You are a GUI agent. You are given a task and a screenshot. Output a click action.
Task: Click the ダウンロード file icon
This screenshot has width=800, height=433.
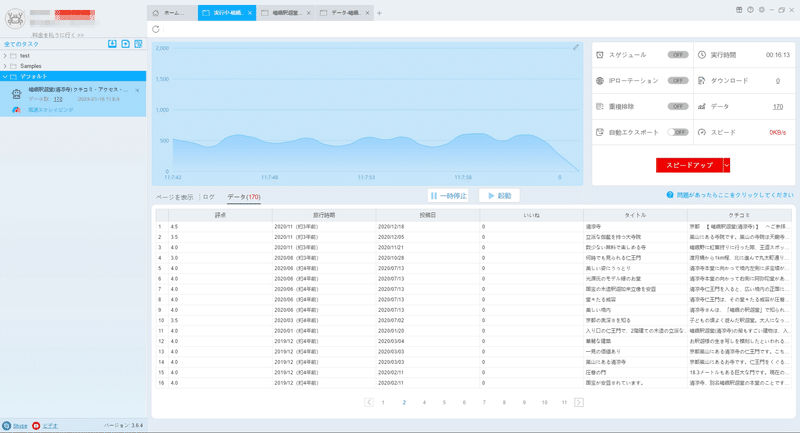702,81
